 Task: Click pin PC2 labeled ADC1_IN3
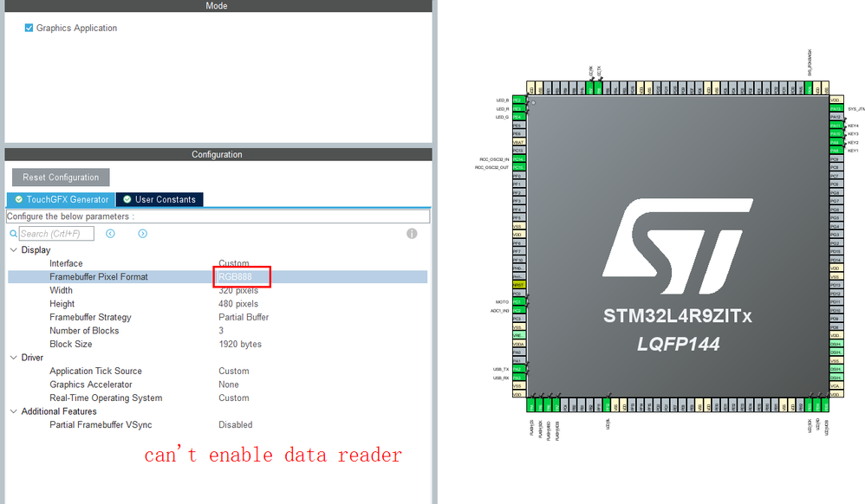point(518,310)
